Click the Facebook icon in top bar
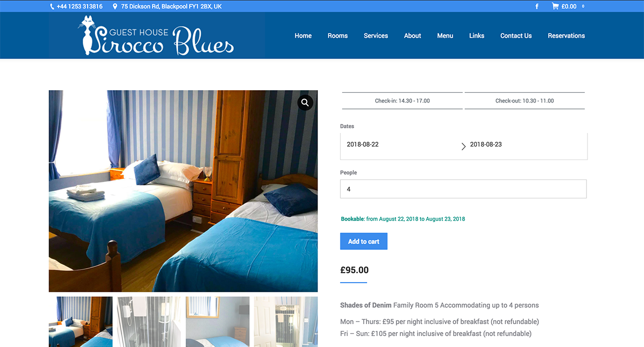This screenshot has height=347, width=644. pyautogui.click(x=537, y=6)
